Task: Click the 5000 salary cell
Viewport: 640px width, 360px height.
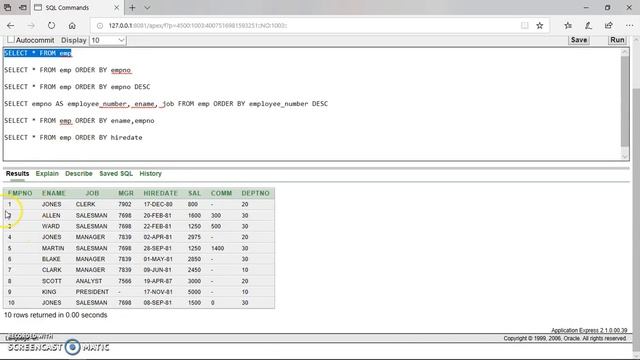Action: pos(194,292)
